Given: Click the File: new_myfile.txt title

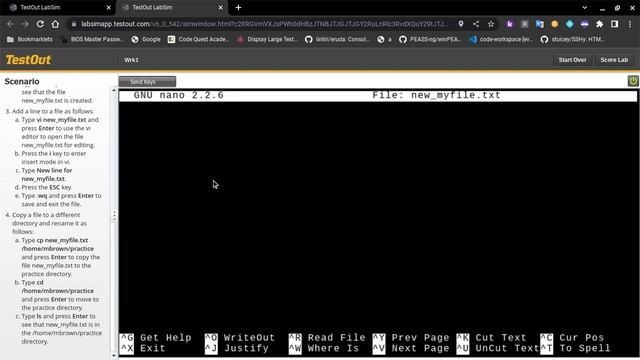Looking at the screenshot, I should pos(436,96).
